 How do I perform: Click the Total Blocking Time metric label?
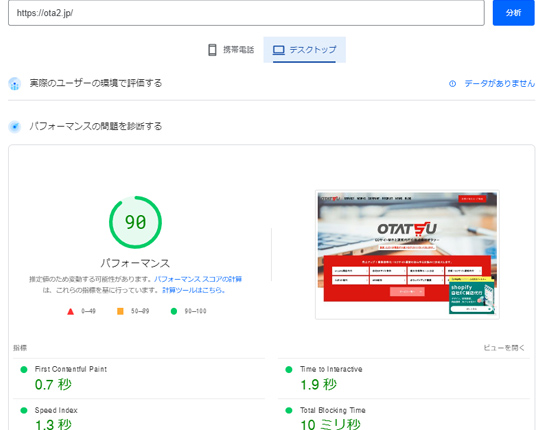[333, 410]
